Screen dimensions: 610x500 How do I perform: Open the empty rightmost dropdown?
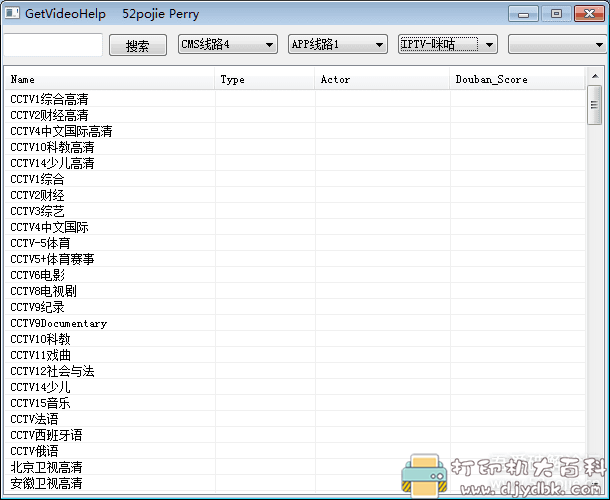click(557, 44)
